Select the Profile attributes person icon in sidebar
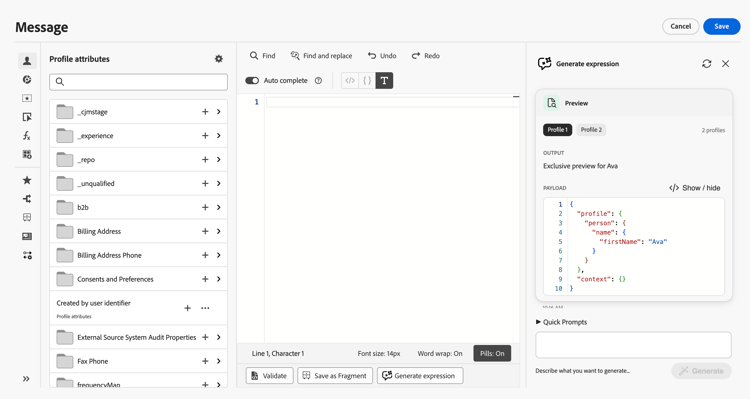This screenshot has height=399, width=750. coord(27,61)
